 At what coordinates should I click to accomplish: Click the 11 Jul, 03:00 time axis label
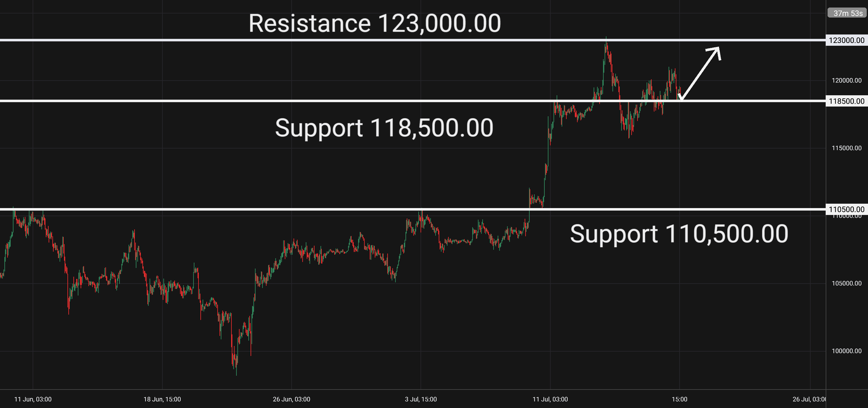pyautogui.click(x=550, y=399)
